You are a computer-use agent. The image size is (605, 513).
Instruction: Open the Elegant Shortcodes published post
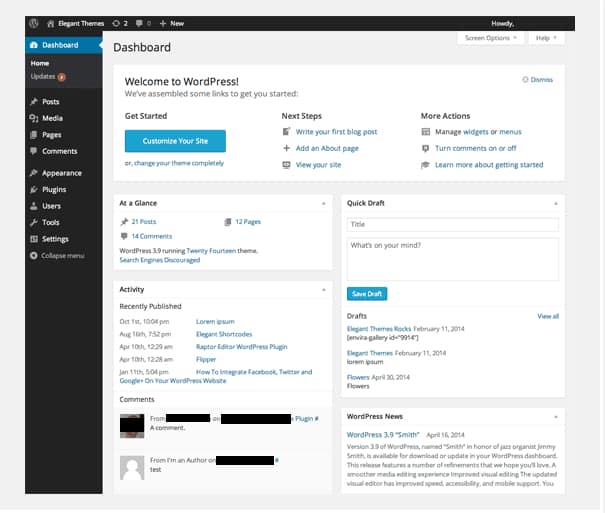(x=224, y=334)
